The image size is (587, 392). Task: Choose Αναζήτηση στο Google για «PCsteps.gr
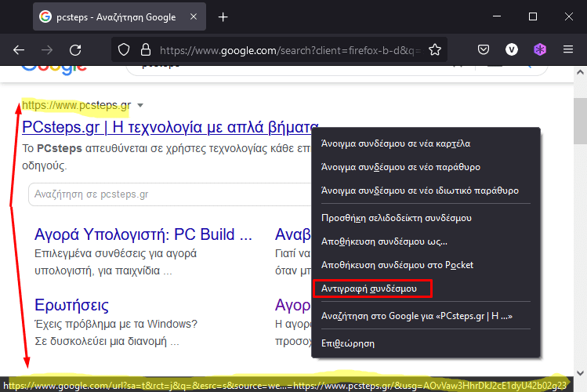click(x=426, y=316)
